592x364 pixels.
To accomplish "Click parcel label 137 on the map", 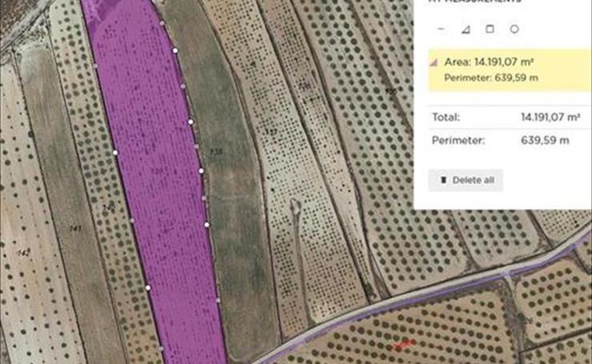I will pyautogui.click(x=271, y=132).
